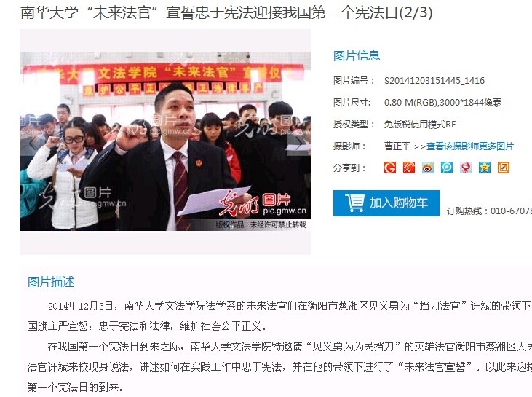Click the 订购热线 phone number text
The width and height of the screenshot is (532, 397).
click(489, 211)
